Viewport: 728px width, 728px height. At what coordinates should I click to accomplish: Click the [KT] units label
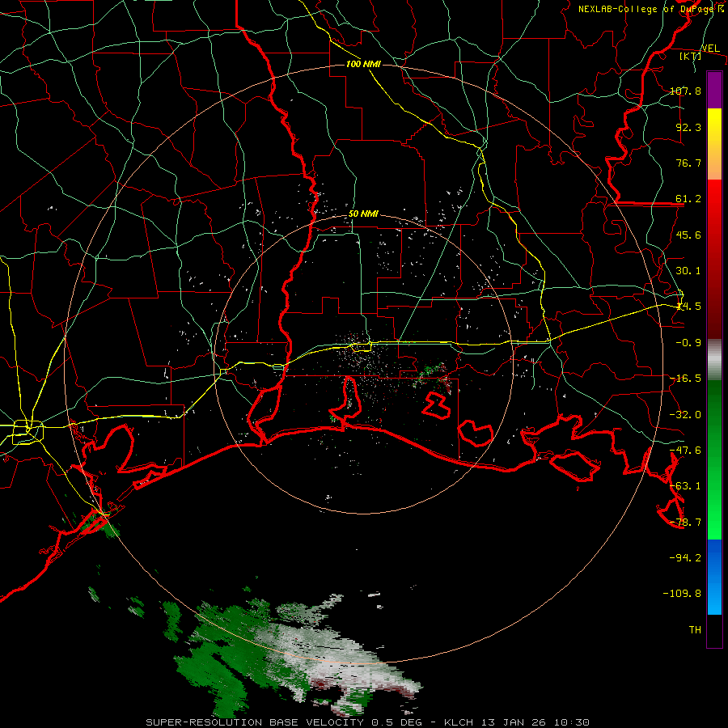(x=691, y=57)
